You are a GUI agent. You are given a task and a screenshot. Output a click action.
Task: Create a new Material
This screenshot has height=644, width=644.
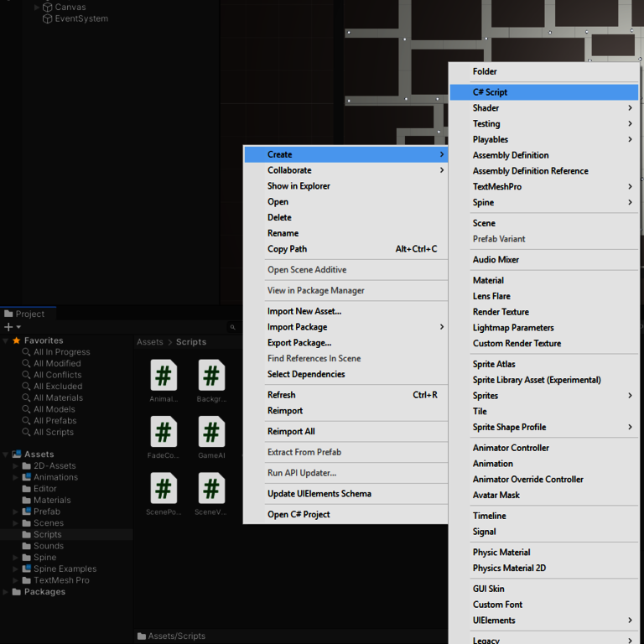click(543, 281)
